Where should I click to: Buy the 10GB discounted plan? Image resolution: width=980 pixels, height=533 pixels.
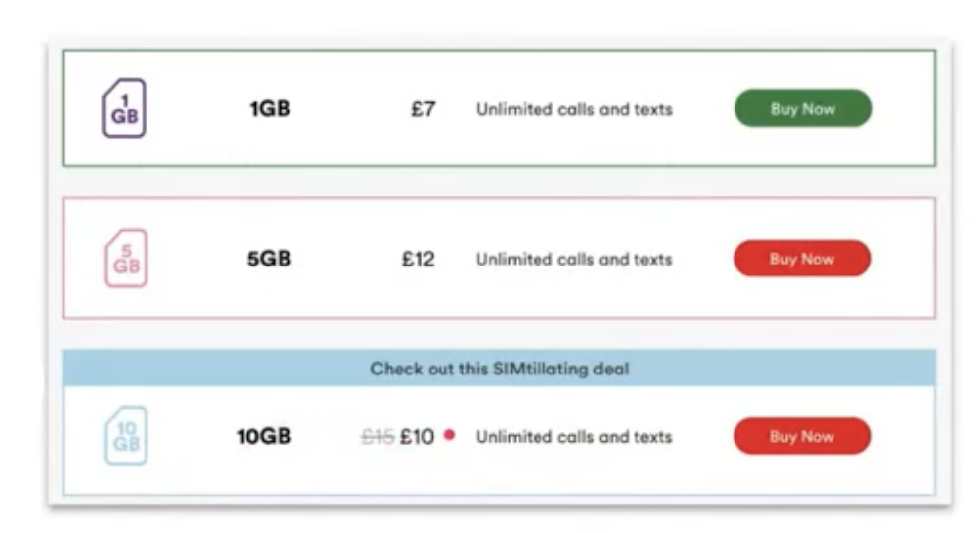[x=803, y=436]
